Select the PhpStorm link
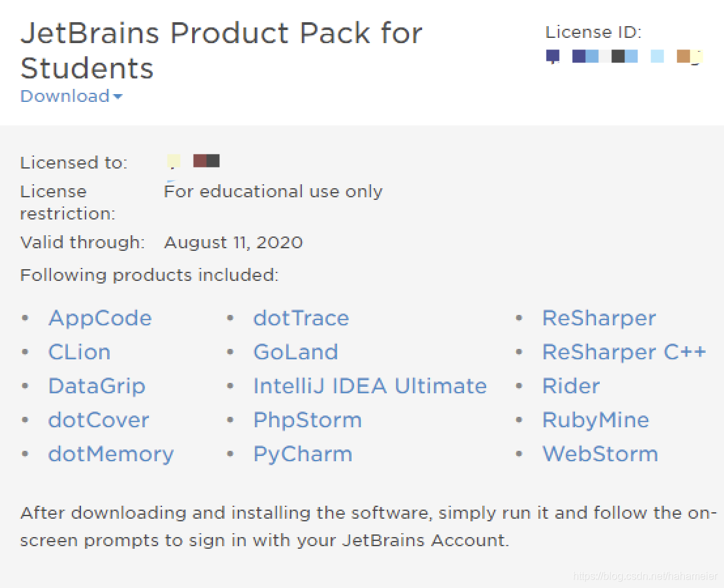The width and height of the screenshot is (724, 588). click(308, 421)
